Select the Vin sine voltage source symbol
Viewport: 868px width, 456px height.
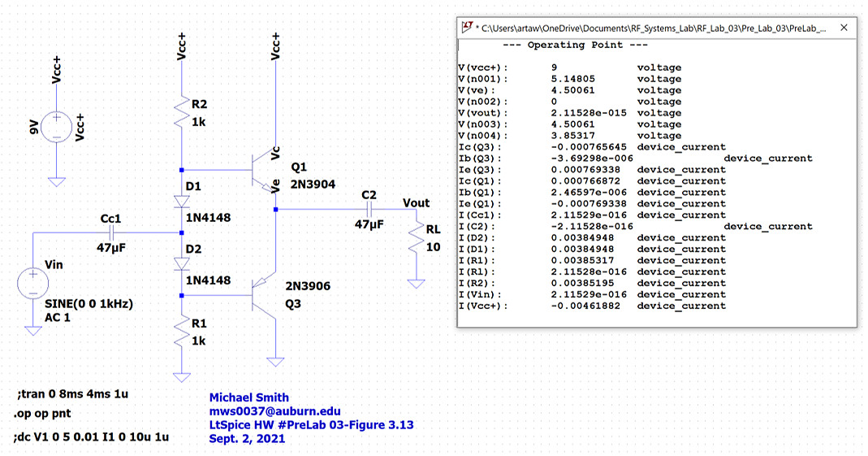pos(33,283)
